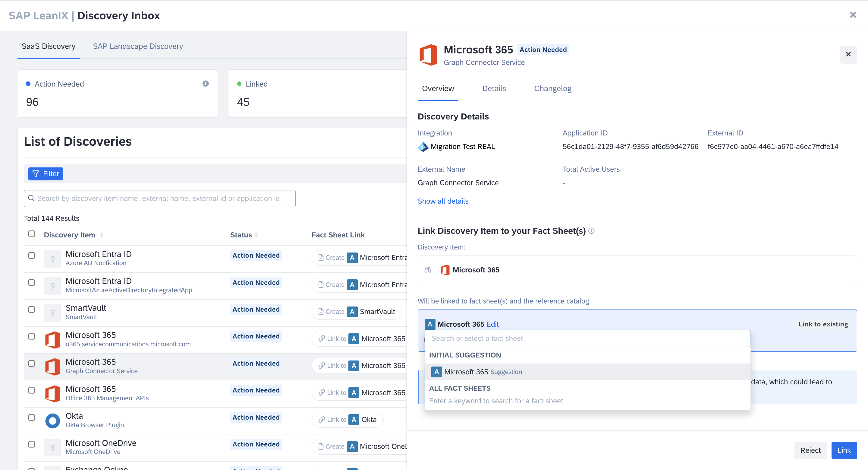Click Microsoft 365 logo in Discovery Item box
The image size is (868, 470).
tap(445, 270)
